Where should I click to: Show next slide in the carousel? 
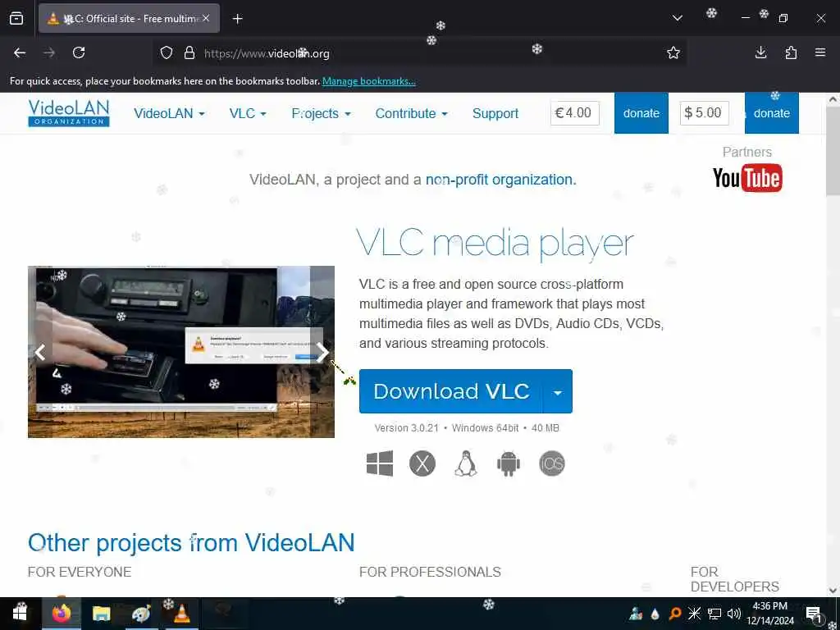322,352
